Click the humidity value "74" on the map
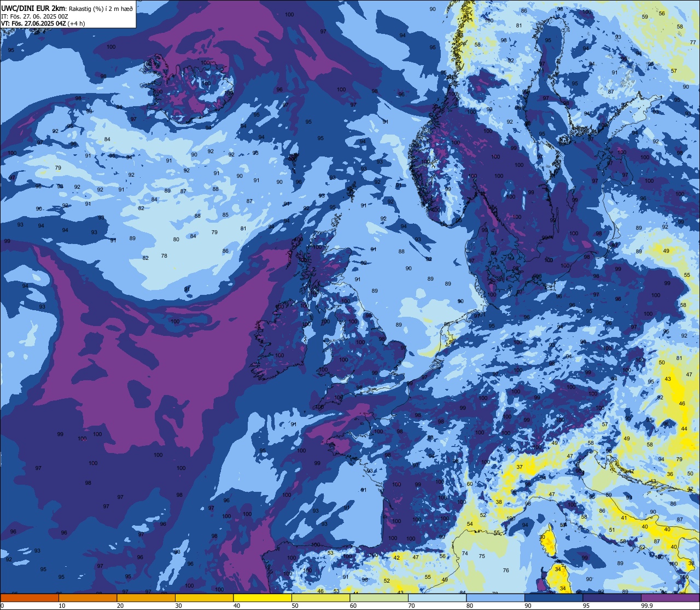 [x=465, y=554]
